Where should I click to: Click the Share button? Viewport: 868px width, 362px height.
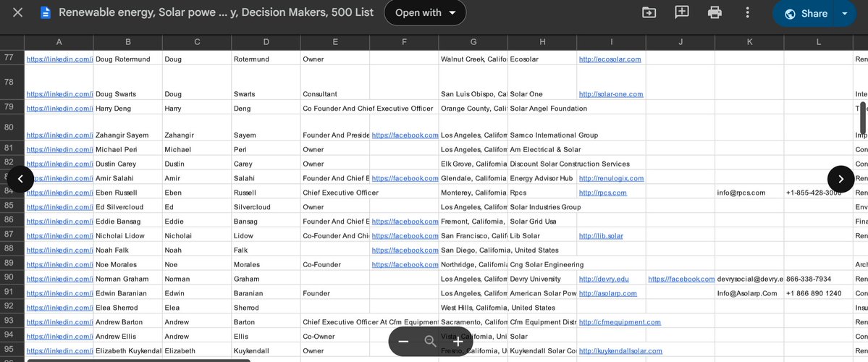click(x=806, y=14)
